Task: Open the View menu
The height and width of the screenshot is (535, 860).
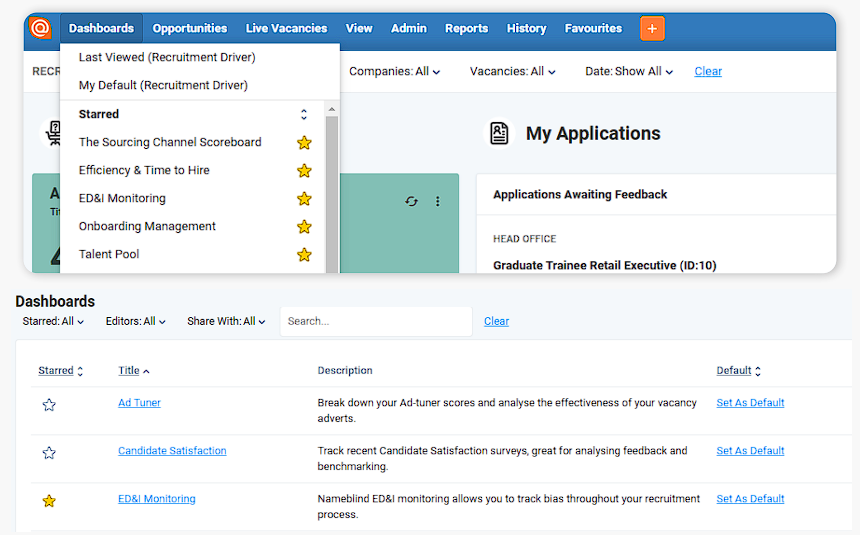Action: click(359, 28)
